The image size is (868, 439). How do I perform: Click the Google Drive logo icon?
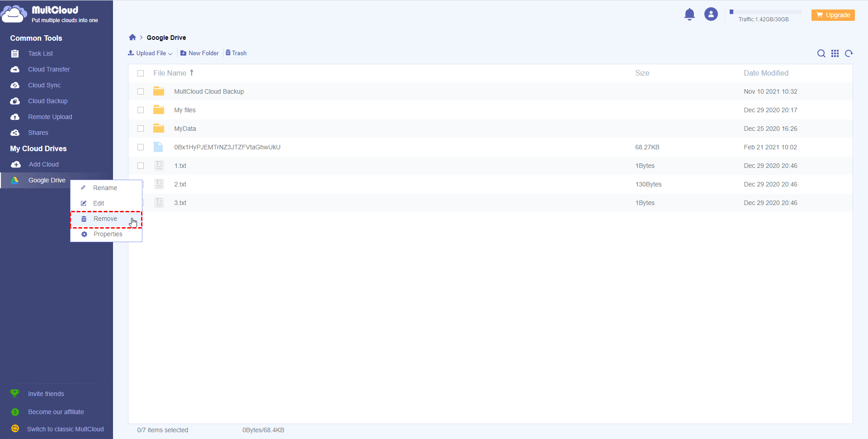tap(15, 180)
